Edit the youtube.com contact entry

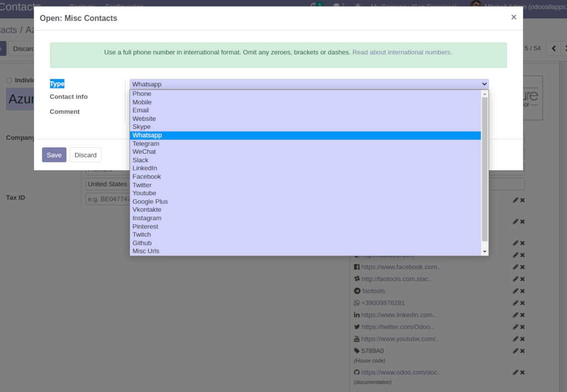(x=515, y=339)
